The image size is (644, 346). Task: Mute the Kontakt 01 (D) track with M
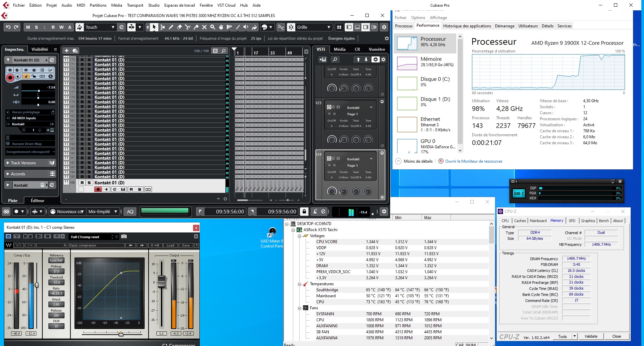click(x=10, y=70)
